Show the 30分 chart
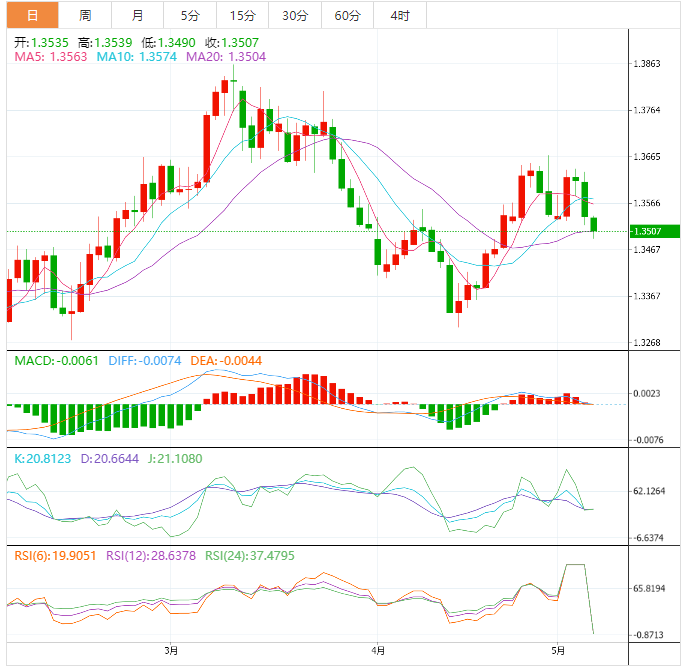The image size is (690, 668). [295, 15]
